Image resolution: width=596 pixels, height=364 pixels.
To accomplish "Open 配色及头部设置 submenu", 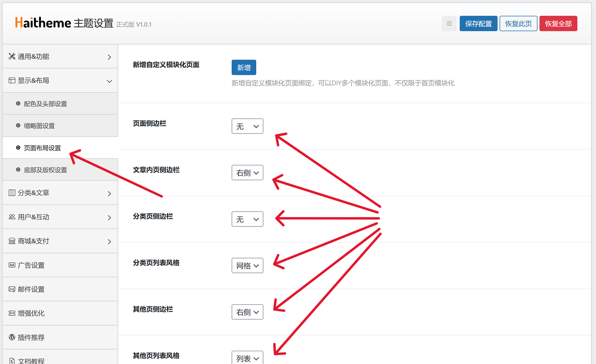I will coord(60,103).
